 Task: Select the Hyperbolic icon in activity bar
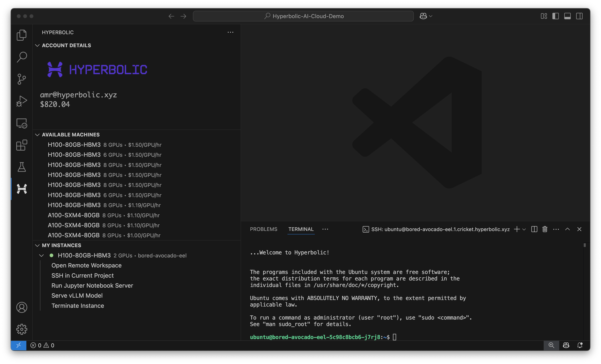coord(22,189)
